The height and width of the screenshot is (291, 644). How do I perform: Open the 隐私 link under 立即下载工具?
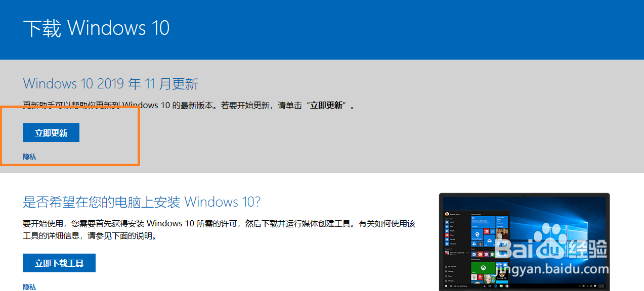29,287
